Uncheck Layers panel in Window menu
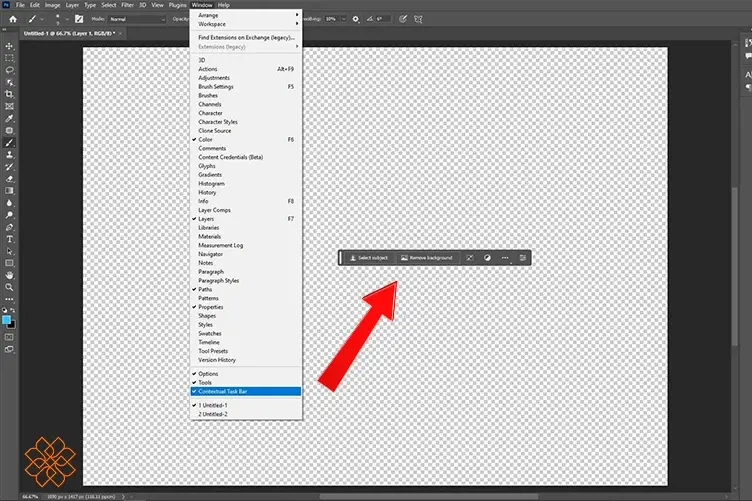 246,219
